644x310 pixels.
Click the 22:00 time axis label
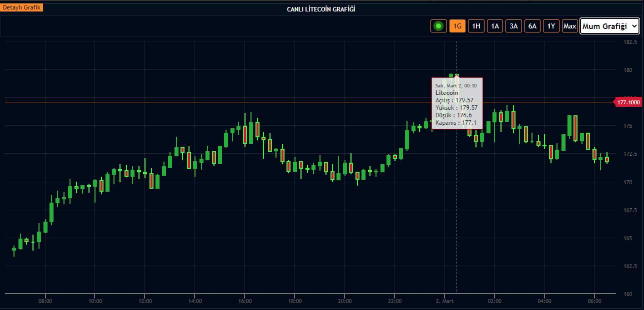pyautogui.click(x=394, y=301)
